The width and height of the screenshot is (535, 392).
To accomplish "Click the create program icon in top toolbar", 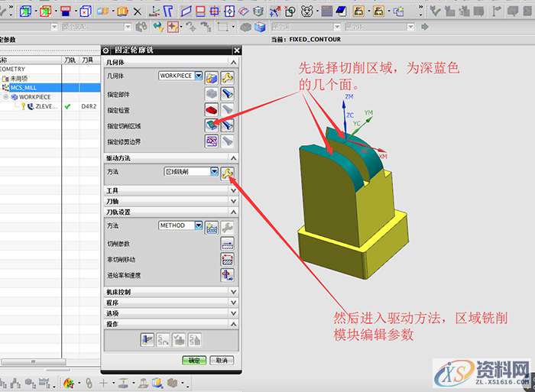I will coord(25,11).
